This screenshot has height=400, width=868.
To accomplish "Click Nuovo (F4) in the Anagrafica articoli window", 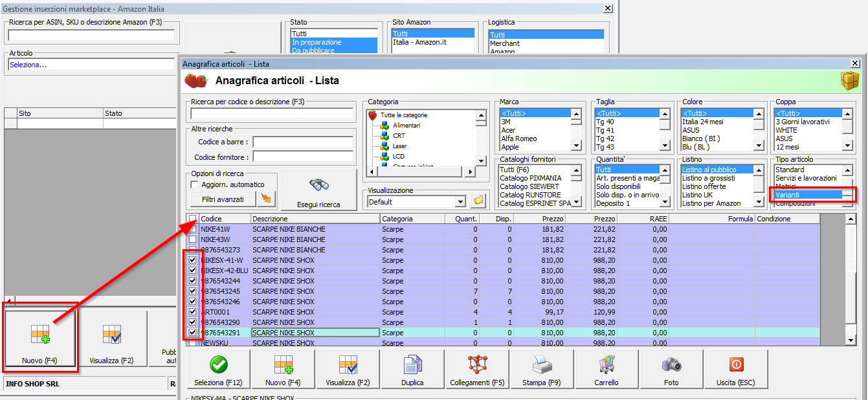I will (x=283, y=370).
